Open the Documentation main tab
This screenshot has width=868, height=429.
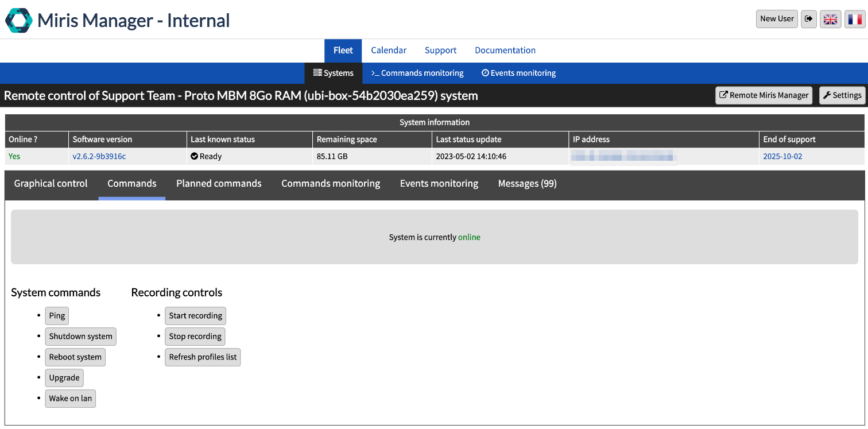tap(505, 51)
